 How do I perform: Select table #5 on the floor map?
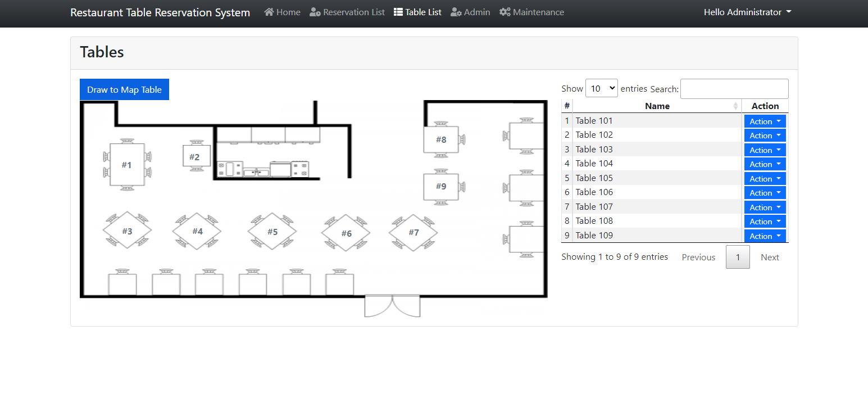pyautogui.click(x=272, y=231)
